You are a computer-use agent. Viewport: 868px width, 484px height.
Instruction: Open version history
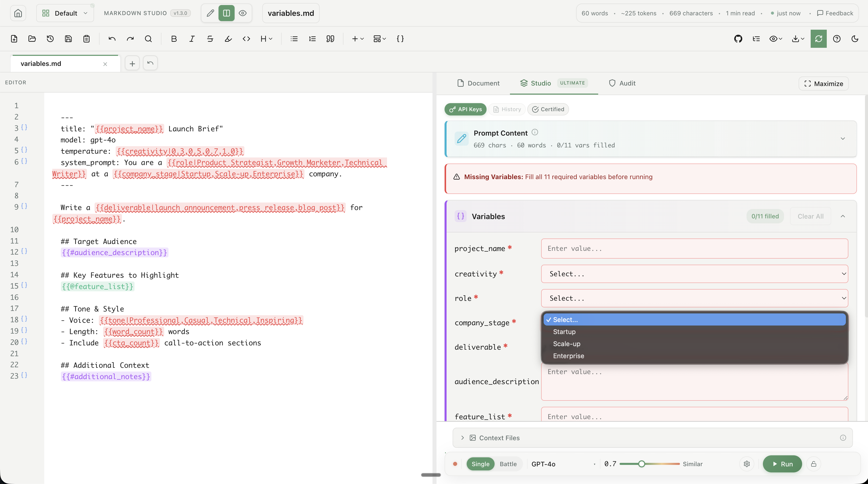[50, 39]
